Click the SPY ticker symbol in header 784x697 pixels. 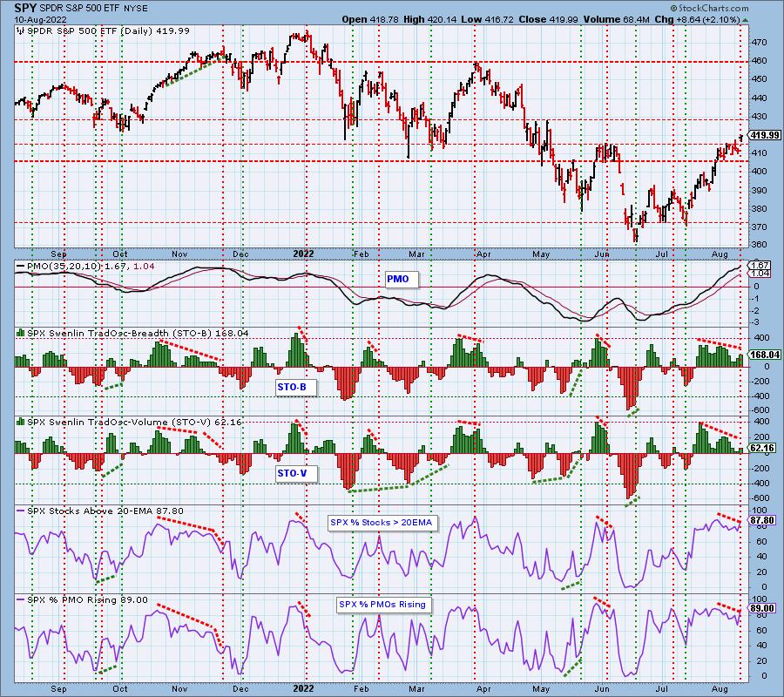(x=25, y=8)
